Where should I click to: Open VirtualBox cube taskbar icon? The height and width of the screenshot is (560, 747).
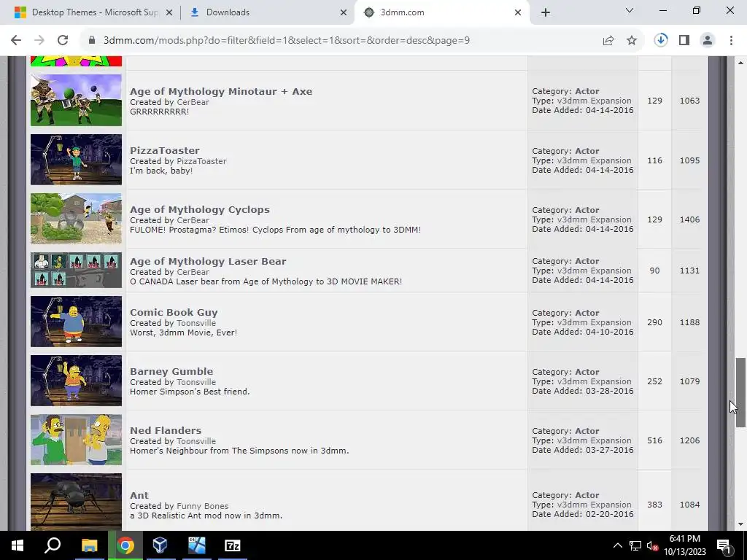point(160,545)
